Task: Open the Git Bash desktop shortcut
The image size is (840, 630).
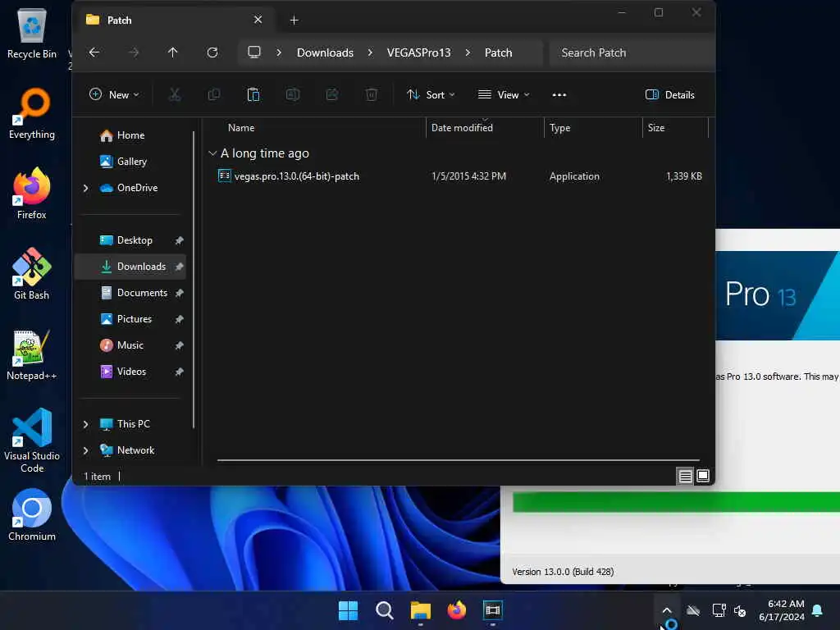Action: tap(32, 274)
